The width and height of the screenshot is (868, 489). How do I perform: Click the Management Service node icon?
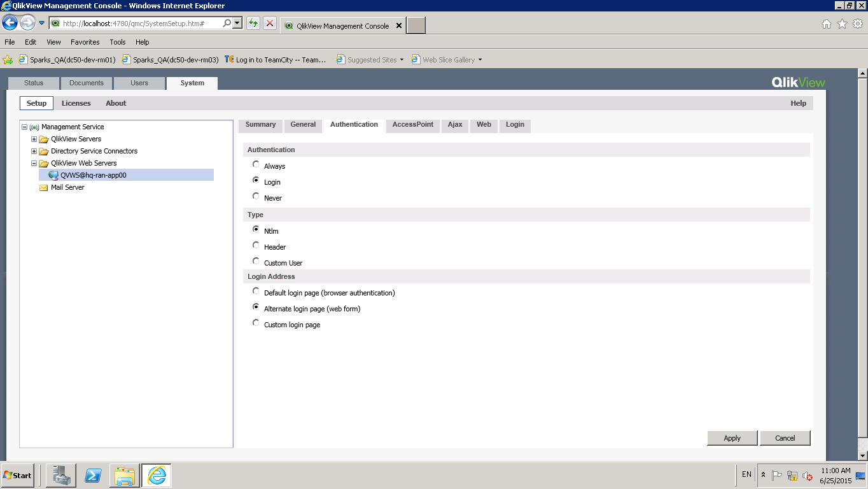pos(34,127)
